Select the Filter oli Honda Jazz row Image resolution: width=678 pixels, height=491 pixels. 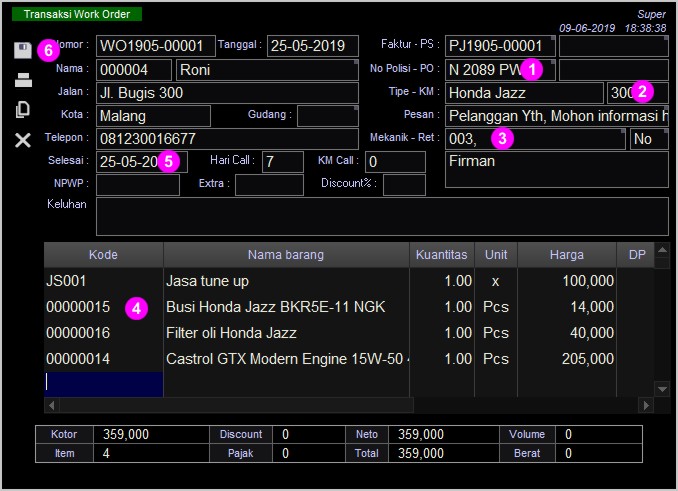click(231, 333)
